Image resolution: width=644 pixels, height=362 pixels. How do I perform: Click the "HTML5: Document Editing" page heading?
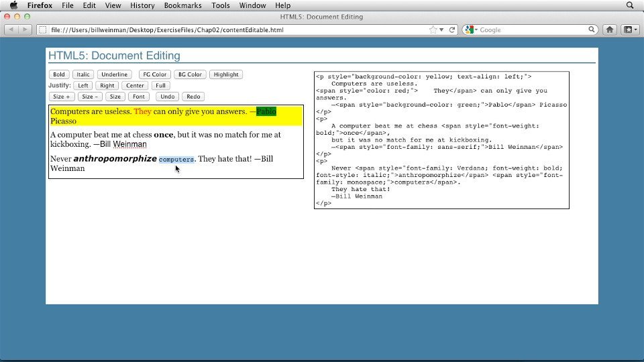pos(114,56)
